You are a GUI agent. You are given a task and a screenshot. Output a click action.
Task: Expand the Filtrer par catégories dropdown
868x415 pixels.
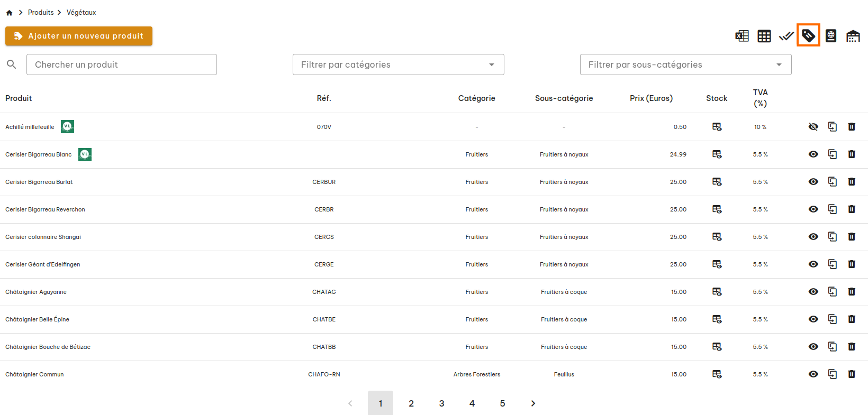[x=398, y=64]
